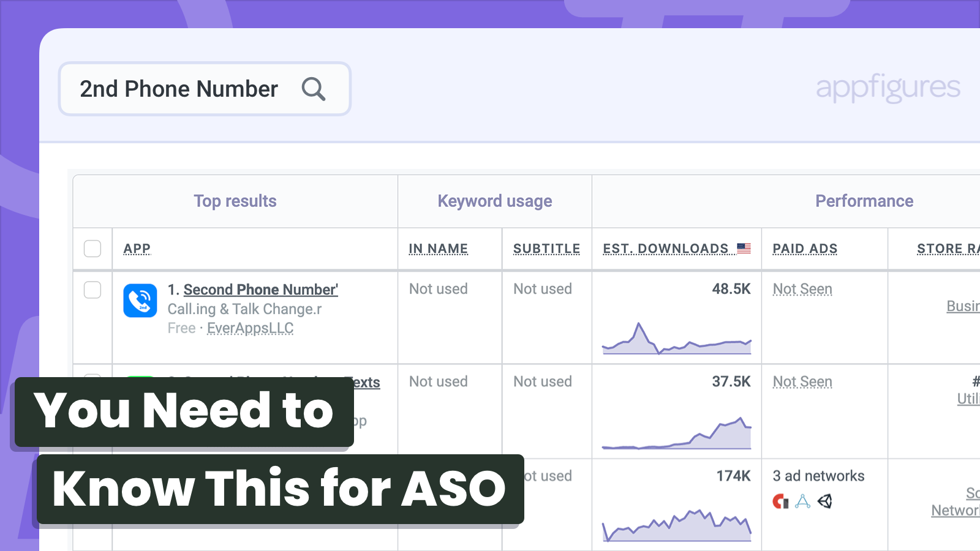The image size is (980, 551).
Task: Check the checkbox beside Second Phone Number
Action: pyautogui.click(x=92, y=290)
